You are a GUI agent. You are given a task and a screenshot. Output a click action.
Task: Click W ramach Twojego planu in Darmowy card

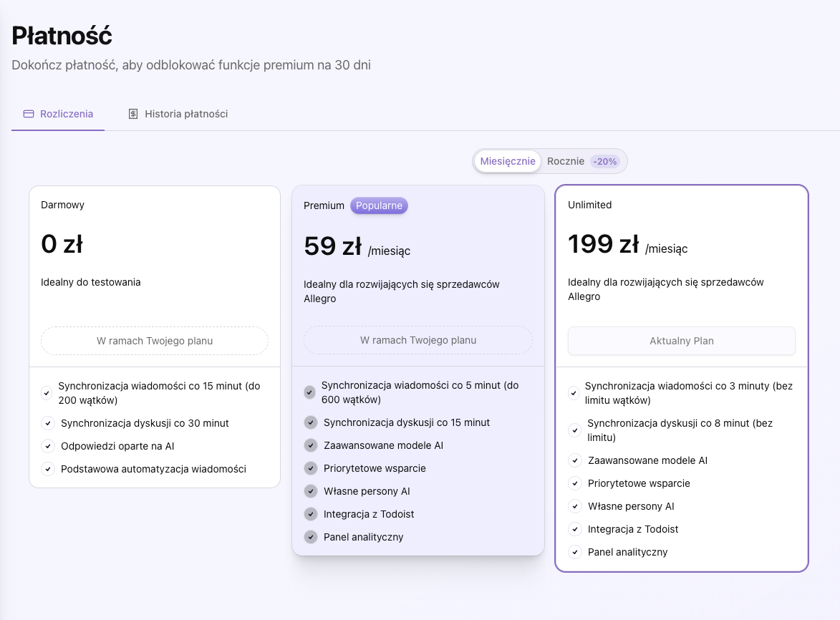tap(155, 341)
